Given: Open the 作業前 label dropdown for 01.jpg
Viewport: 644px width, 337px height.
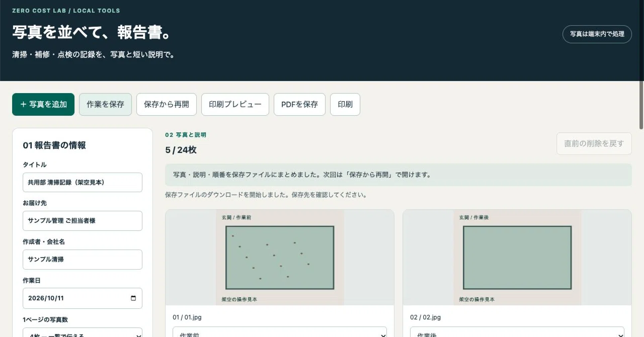Looking at the screenshot, I should point(280,332).
